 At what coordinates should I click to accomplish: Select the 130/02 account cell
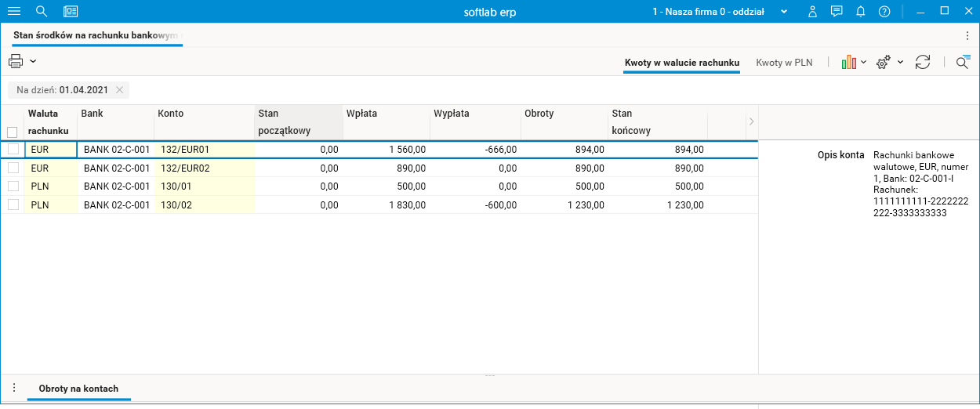pyautogui.click(x=204, y=204)
